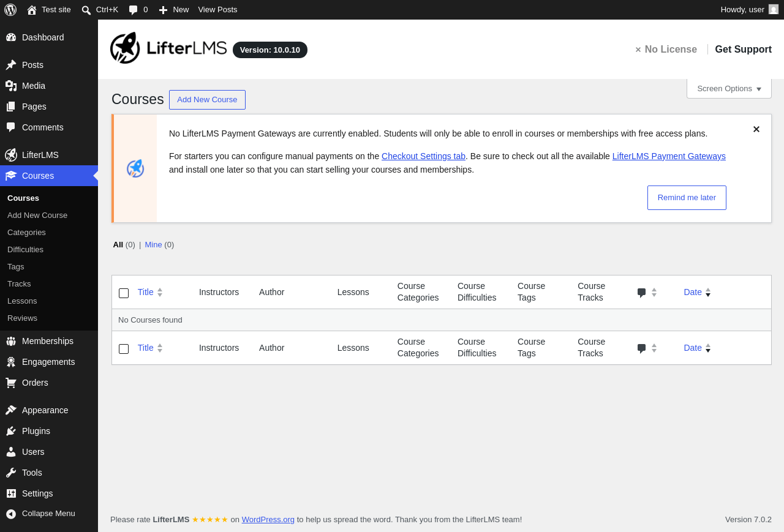Viewport: 784px width, 532px height.
Task: Click View Posts in admin bar
Action: coord(217,10)
